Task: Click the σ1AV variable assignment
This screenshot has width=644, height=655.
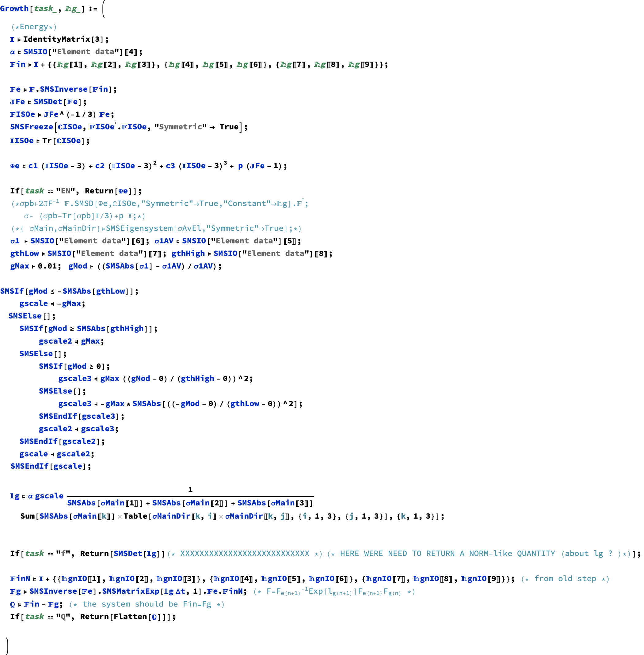Action: pyautogui.click(x=228, y=241)
